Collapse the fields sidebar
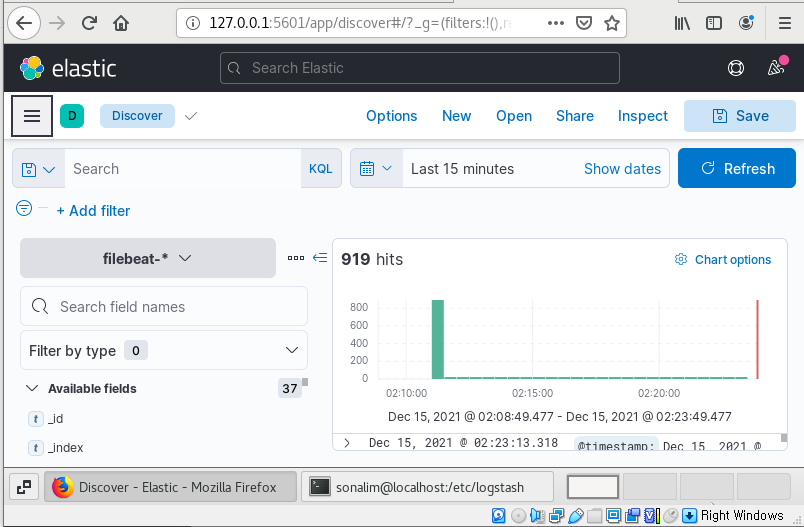Screen dimensions: 804x527 coord(320,258)
